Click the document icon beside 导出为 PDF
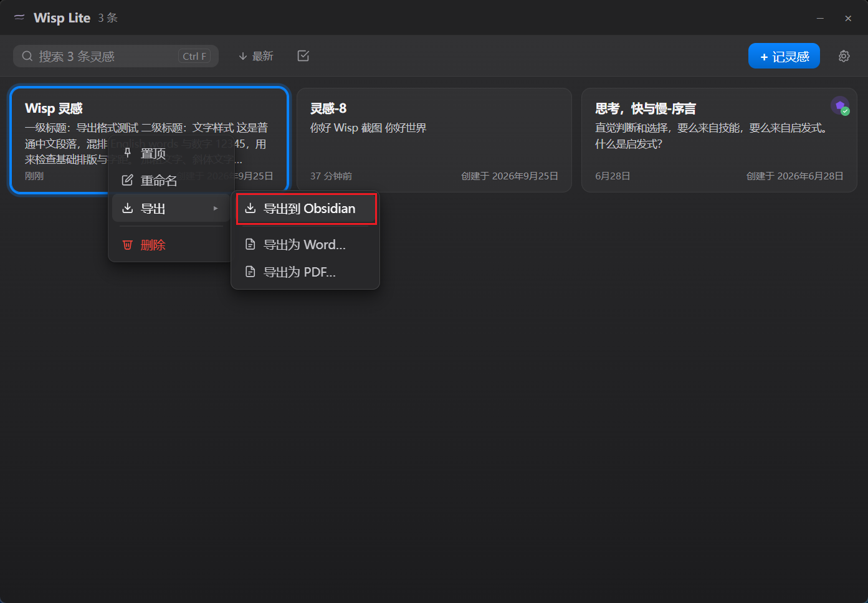The height and width of the screenshot is (603, 868). coord(250,272)
